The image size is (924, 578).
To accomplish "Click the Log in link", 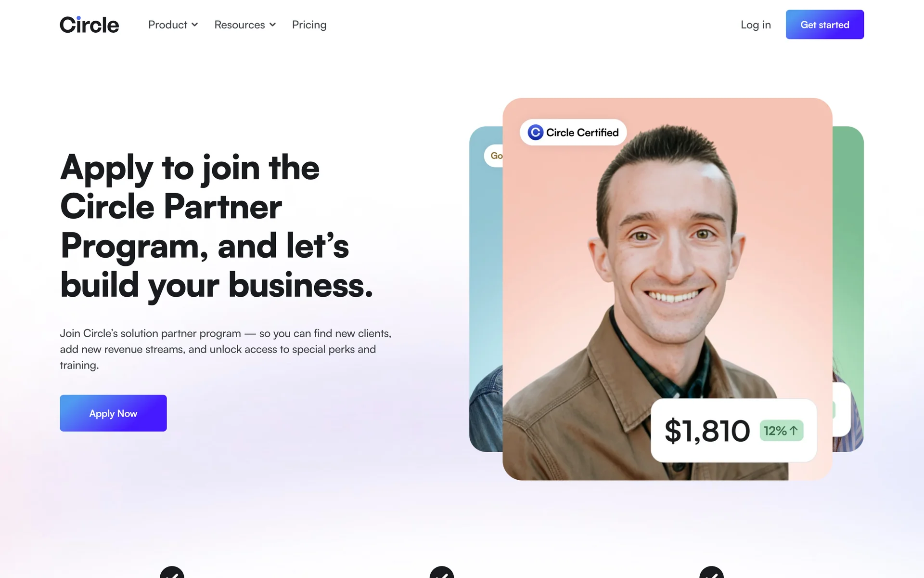I will 756,25.
